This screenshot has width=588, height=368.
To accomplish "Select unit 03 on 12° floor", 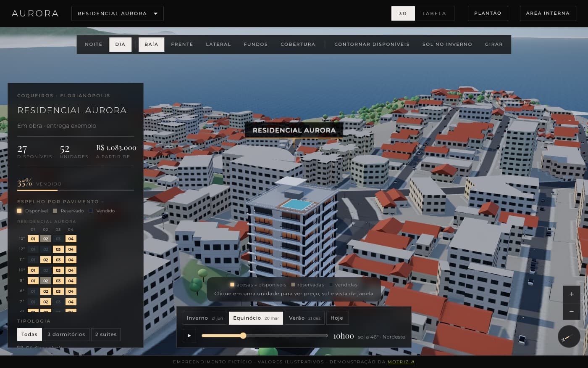I will coord(58,249).
